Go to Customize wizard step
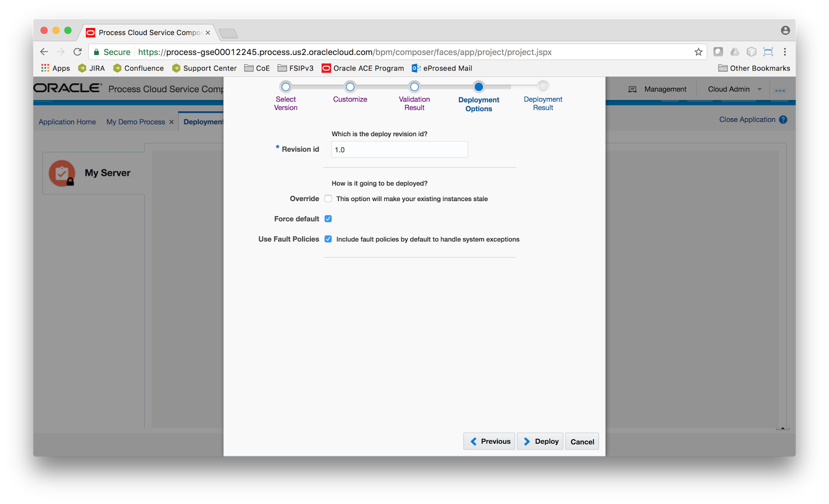 click(x=350, y=92)
